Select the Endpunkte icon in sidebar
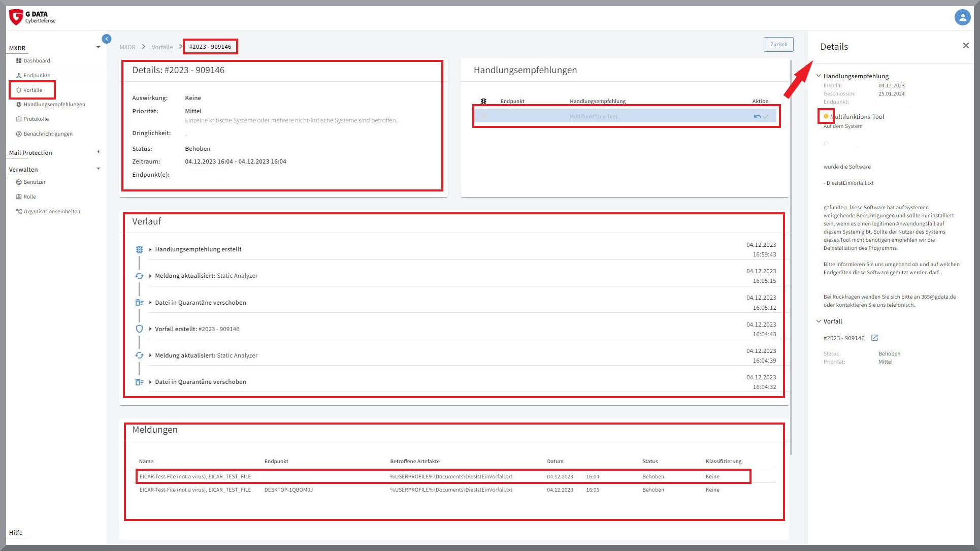The width and height of the screenshot is (980, 551). (x=18, y=75)
